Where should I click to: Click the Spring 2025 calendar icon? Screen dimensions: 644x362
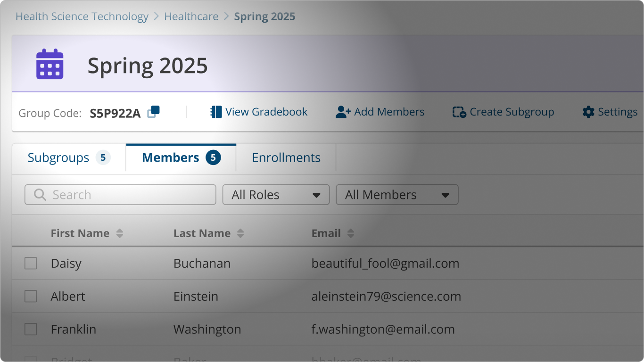49,64
